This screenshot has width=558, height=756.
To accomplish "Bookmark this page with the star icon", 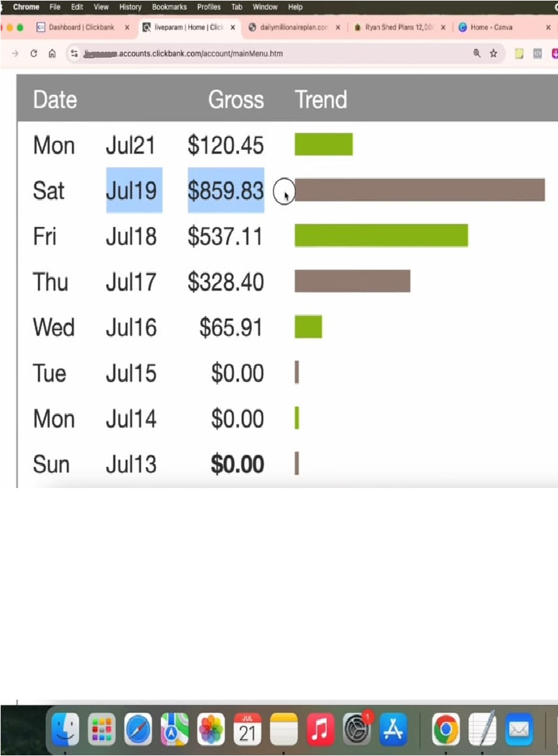I will 494,54.
